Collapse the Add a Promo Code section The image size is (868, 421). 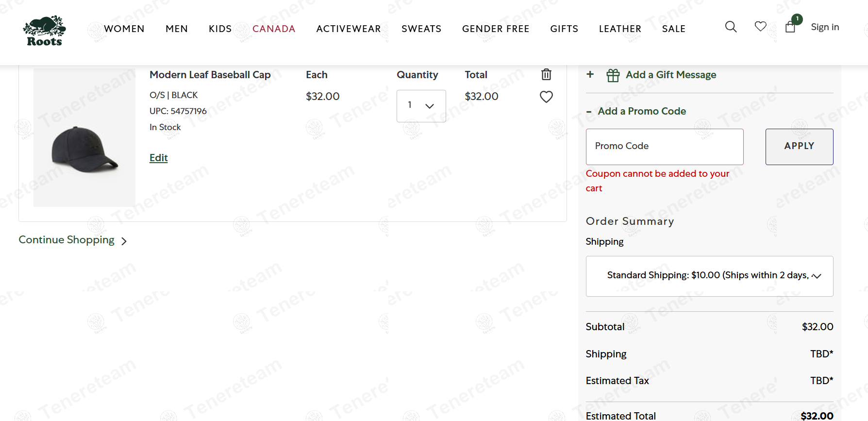point(589,112)
